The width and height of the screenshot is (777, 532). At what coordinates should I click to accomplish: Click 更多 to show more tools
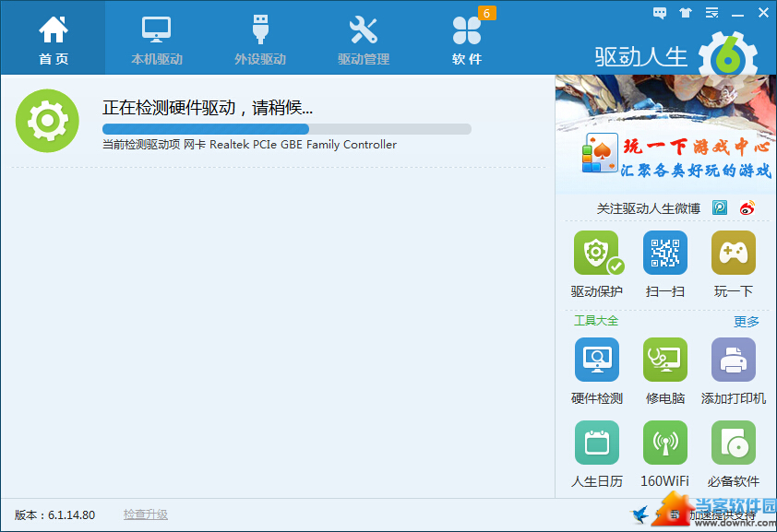746,322
